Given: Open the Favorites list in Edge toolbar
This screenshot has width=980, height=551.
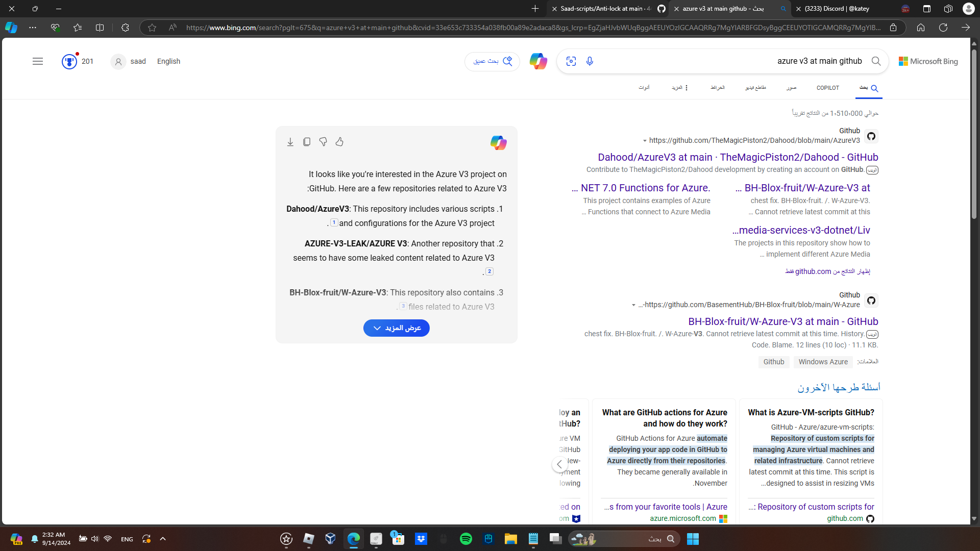Looking at the screenshot, I should click(78, 28).
